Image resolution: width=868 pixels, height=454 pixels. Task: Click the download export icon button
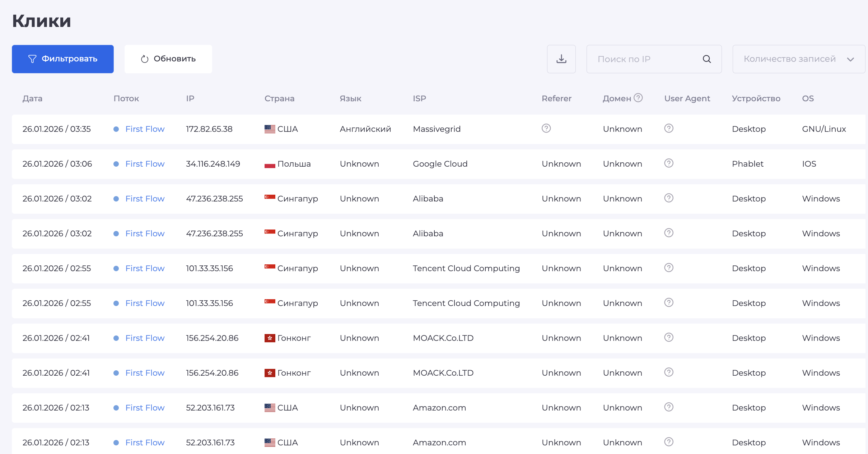click(561, 59)
